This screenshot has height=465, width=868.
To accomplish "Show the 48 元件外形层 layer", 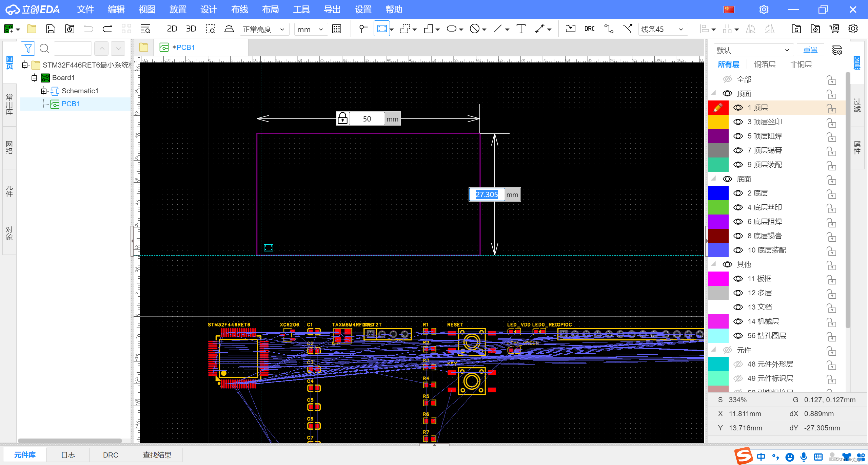I will pos(738,364).
